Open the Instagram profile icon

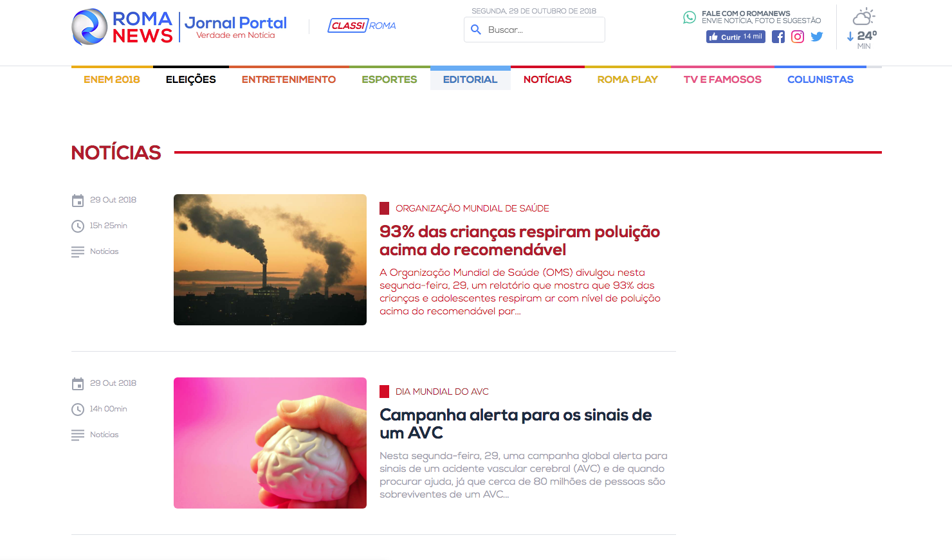(x=798, y=37)
